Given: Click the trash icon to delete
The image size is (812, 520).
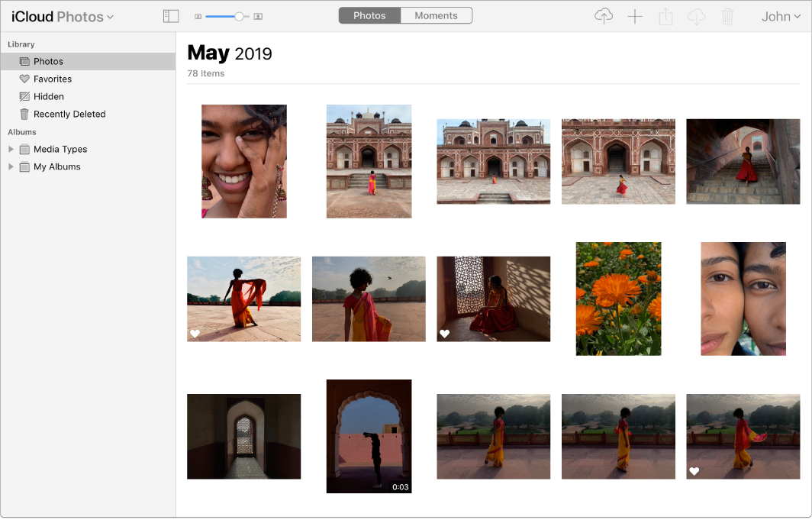Looking at the screenshot, I should [x=727, y=16].
